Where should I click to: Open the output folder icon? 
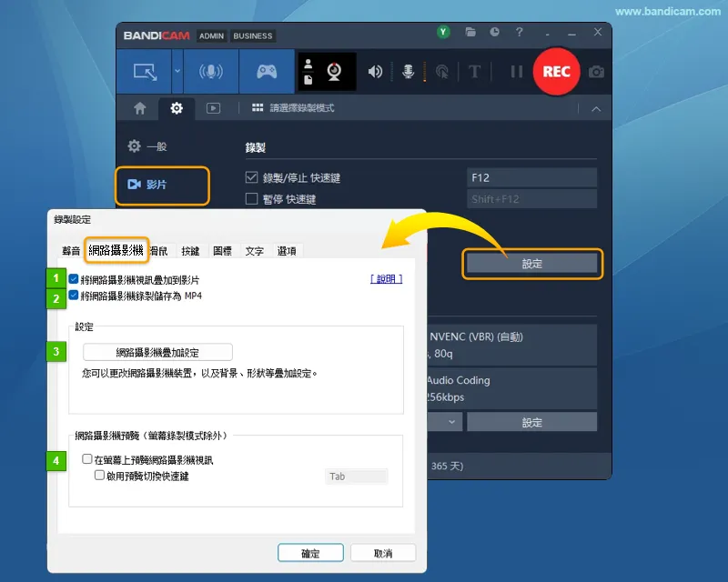pyautogui.click(x=470, y=32)
